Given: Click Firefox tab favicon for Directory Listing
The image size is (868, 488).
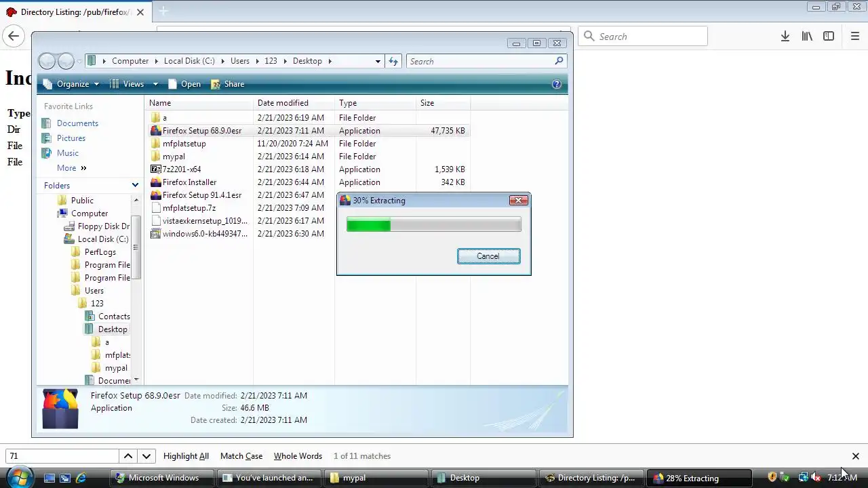Looking at the screenshot, I should point(11,12).
